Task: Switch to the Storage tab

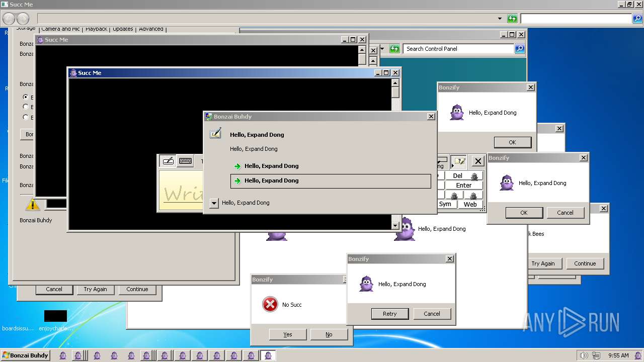Action: (26, 29)
